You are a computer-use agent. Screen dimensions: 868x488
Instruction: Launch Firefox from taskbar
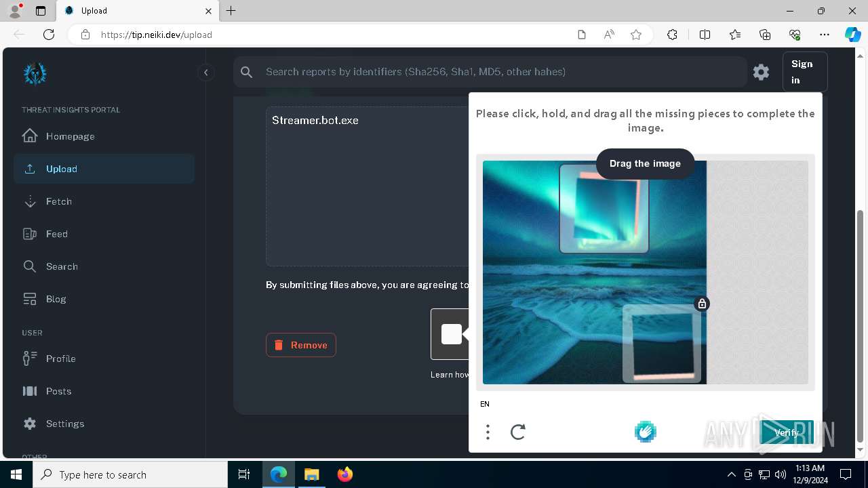pyautogui.click(x=344, y=474)
